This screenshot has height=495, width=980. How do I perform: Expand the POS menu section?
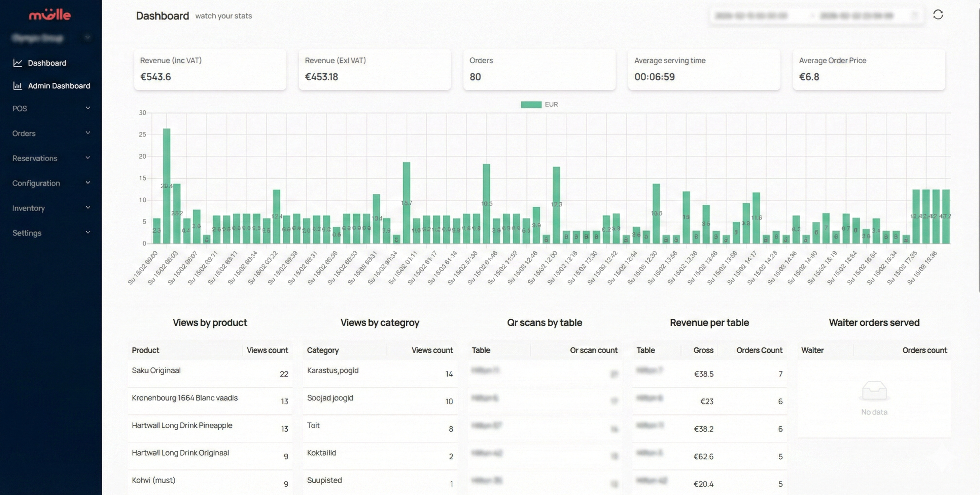click(87, 108)
